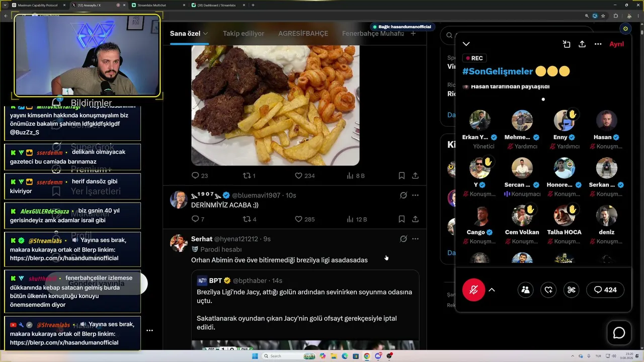Viewport: 644px width, 362px height.
Task: Select Talha HOCA's avatar in Space
Action: 565,216
